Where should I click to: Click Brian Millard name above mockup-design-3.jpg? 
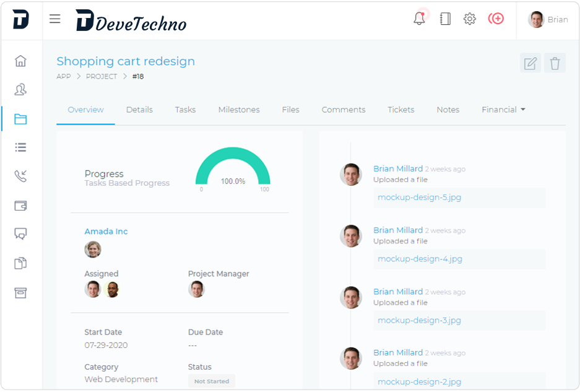pyautogui.click(x=398, y=292)
